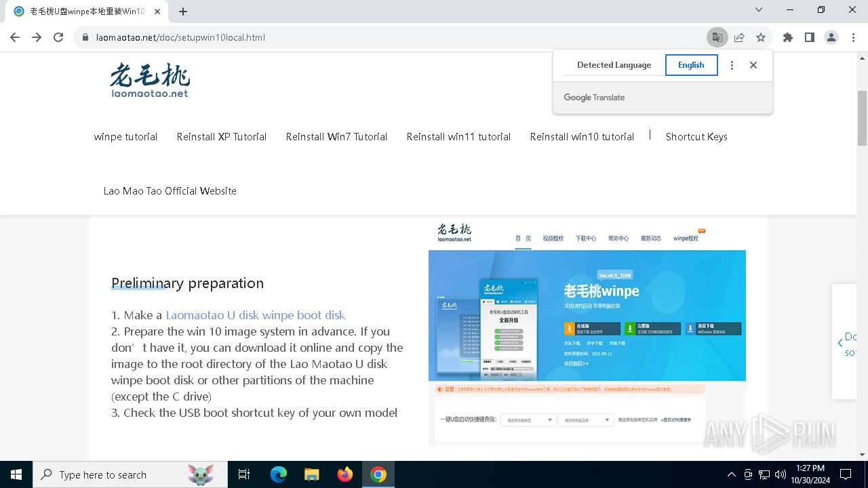Click the winpe website screenshot image
The image size is (868, 488).
point(587,332)
